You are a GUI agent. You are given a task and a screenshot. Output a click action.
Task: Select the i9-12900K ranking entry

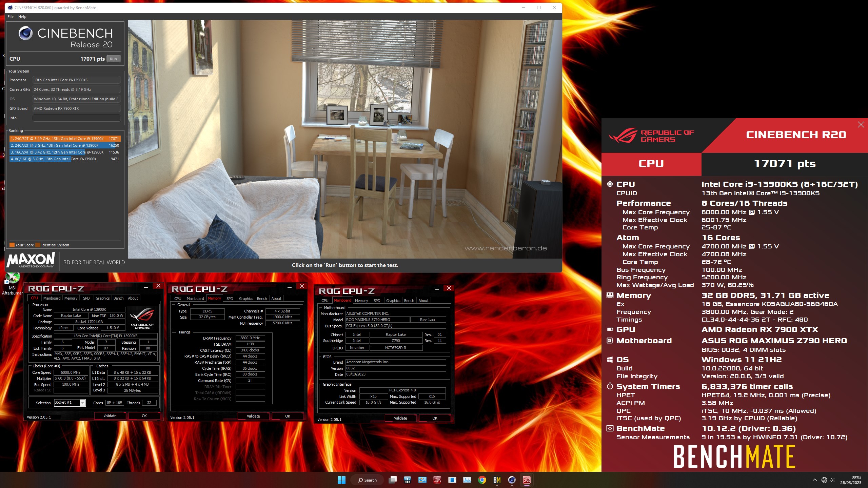point(64,152)
